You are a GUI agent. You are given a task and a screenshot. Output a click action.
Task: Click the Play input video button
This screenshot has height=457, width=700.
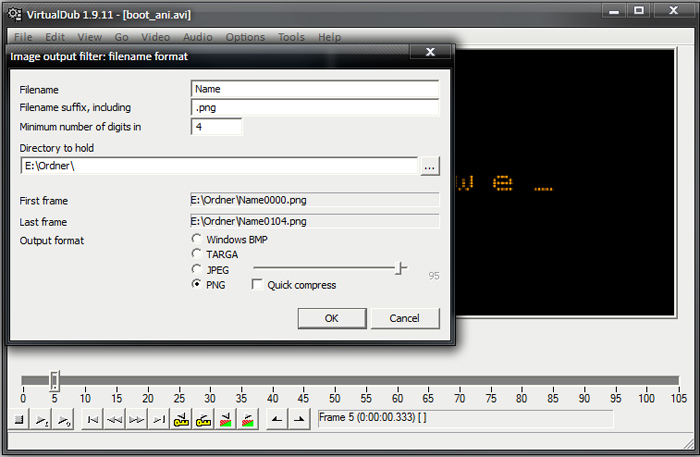[41, 420]
